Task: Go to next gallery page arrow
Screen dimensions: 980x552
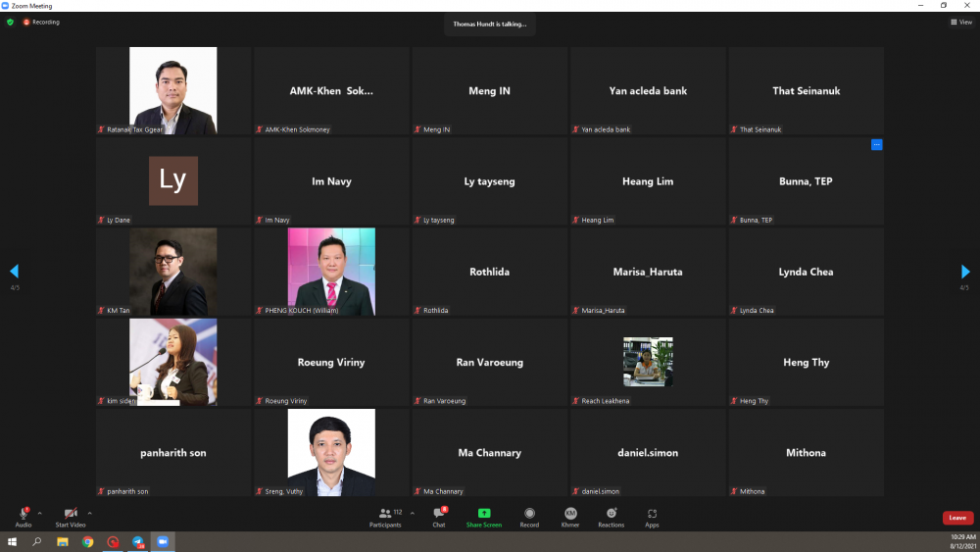Action: coord(965,272)
